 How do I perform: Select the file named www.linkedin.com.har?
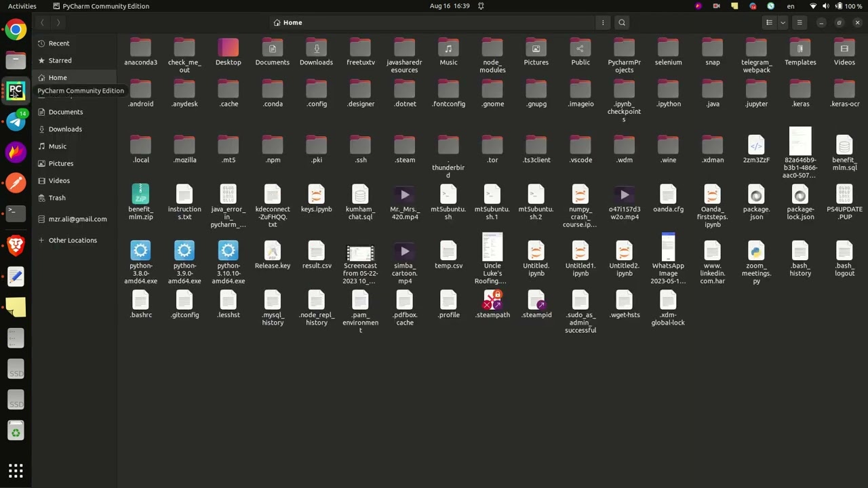[712, 263]
